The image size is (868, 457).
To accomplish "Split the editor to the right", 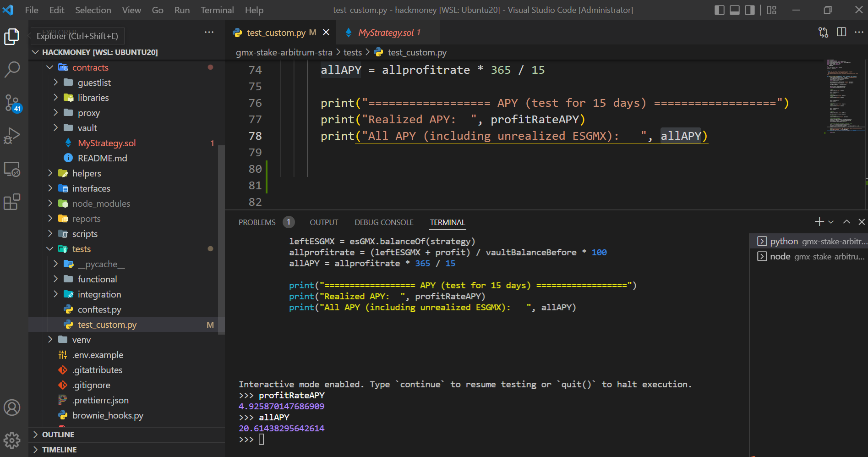I will (x=841, y=32).
